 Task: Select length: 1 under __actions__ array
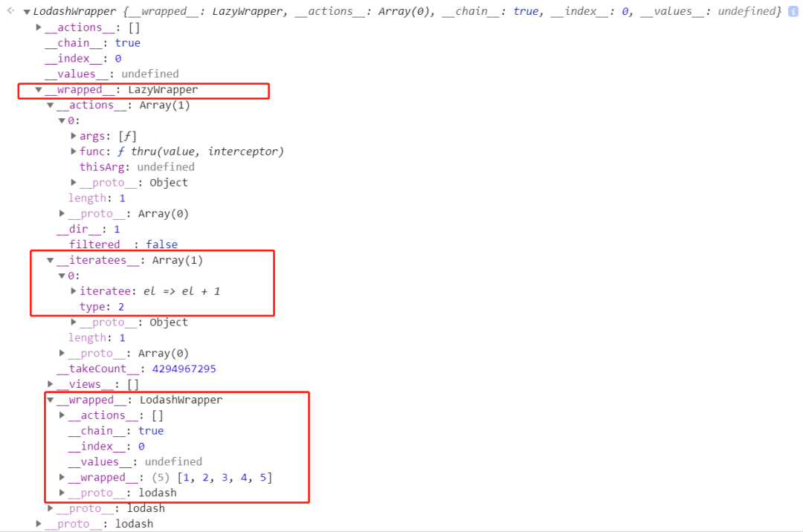97,198
